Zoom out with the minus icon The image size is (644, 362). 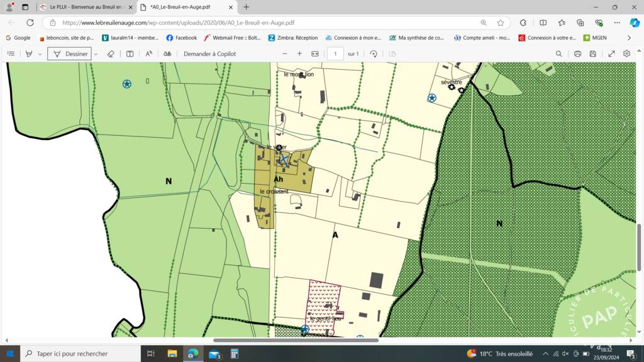pos(285,54)
